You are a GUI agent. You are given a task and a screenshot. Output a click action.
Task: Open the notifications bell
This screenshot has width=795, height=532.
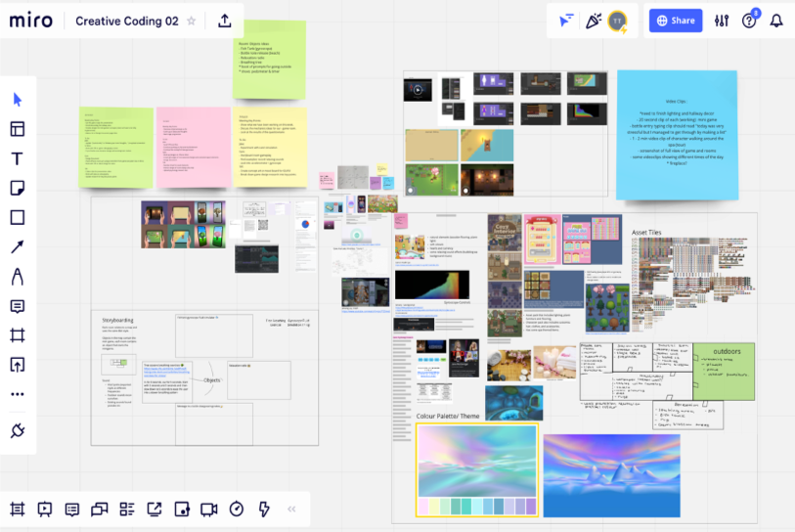(776, 21)
